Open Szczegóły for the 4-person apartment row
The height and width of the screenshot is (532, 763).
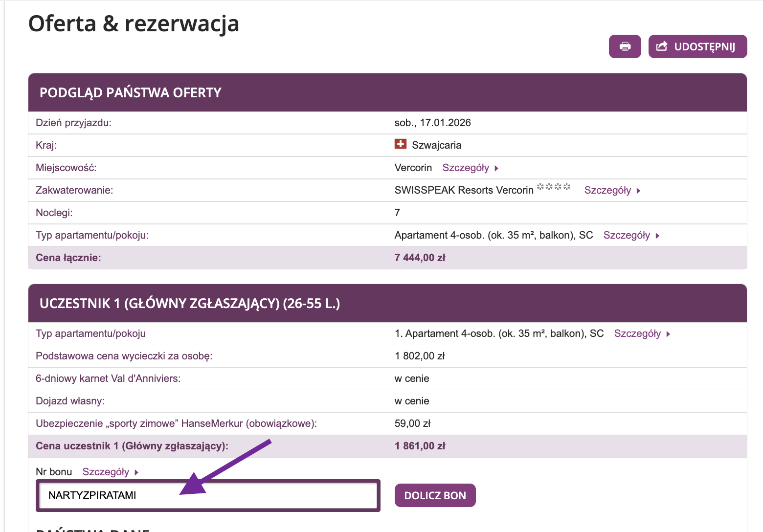click(627, 236)
